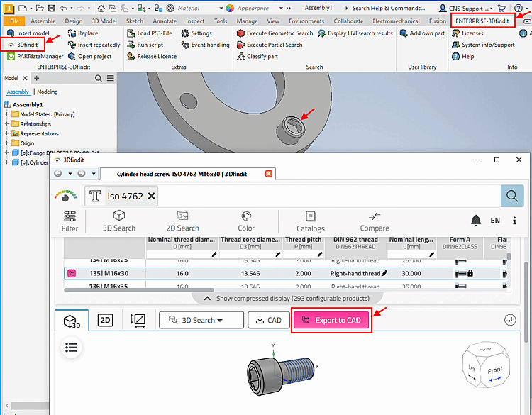The image size is (532, 415).
Task: Switch to 3D preview tab
Action: [72, 321]
